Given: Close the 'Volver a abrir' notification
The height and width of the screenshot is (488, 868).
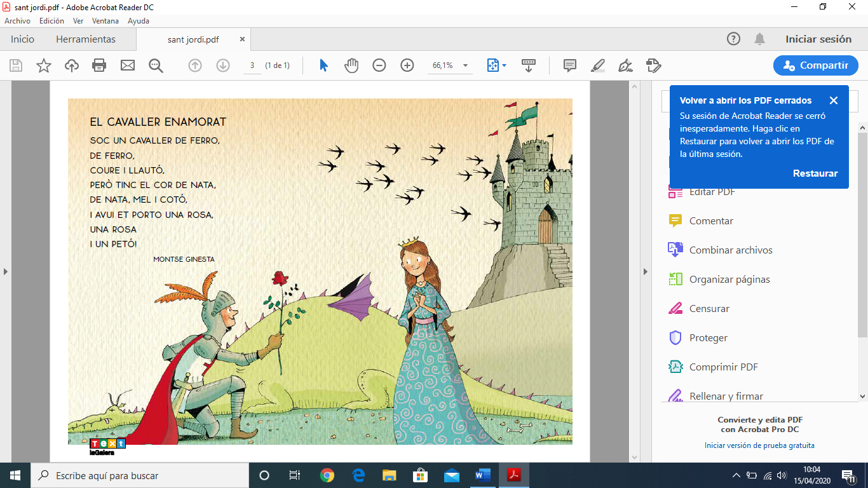Looking at the screenshot, I should pyautogui.click(x=834, y=100).
